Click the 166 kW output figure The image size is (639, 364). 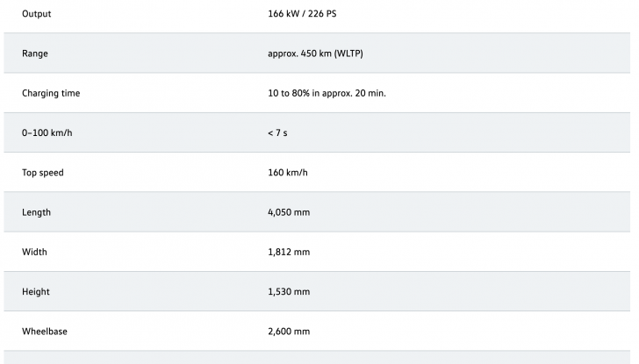pyautogui.click(x=284, y=15)
